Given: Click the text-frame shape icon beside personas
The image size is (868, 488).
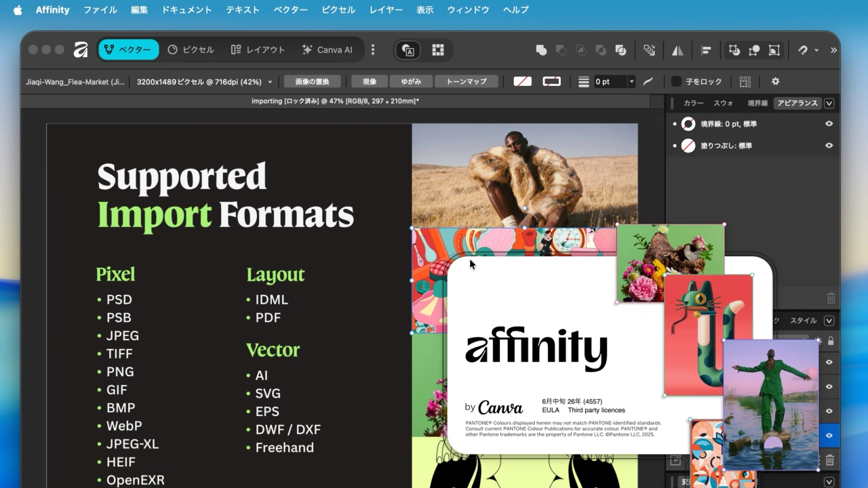Looking at the screenshot, I should tap(408, 49).
